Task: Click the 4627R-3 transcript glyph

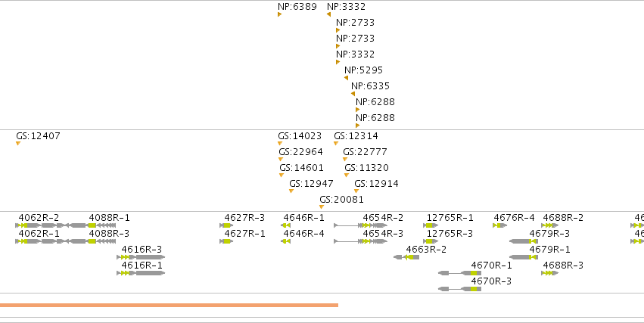Action: pyautogui.click(x=226, y=225)
